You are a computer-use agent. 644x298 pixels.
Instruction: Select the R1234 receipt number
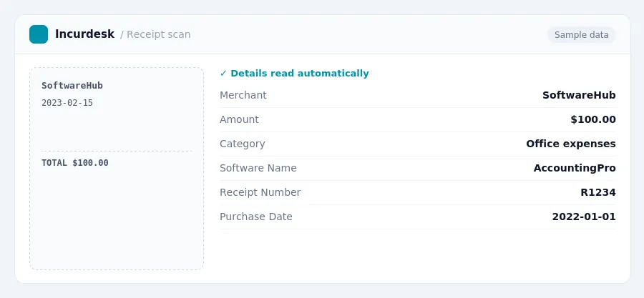[598, 192]
